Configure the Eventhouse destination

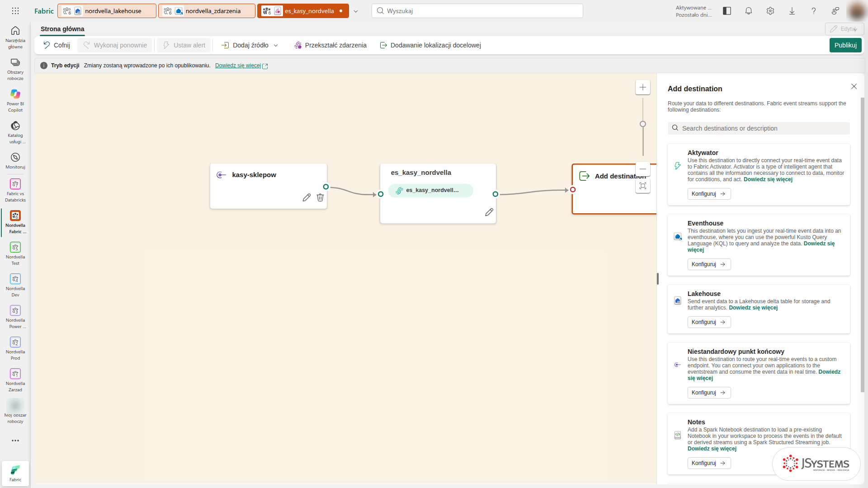[x=709, y=264]
